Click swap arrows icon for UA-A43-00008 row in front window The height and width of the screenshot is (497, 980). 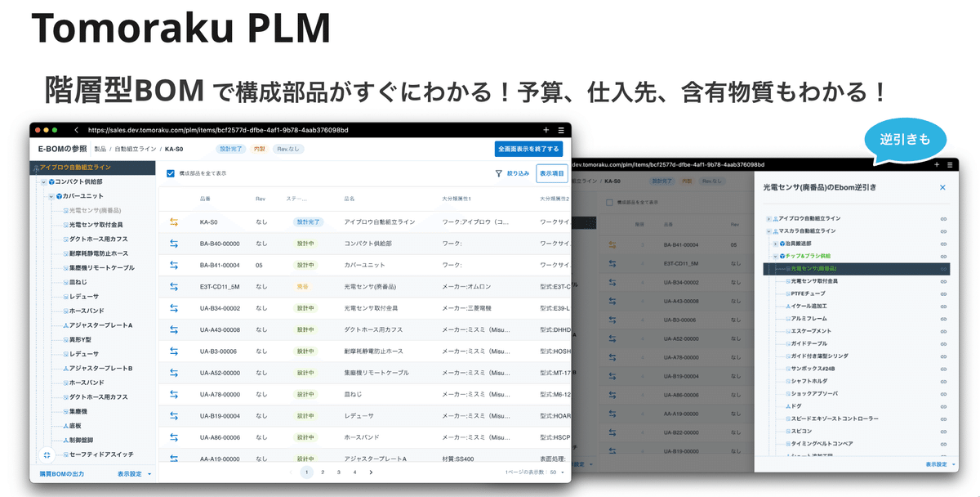[x=173, y=329]
